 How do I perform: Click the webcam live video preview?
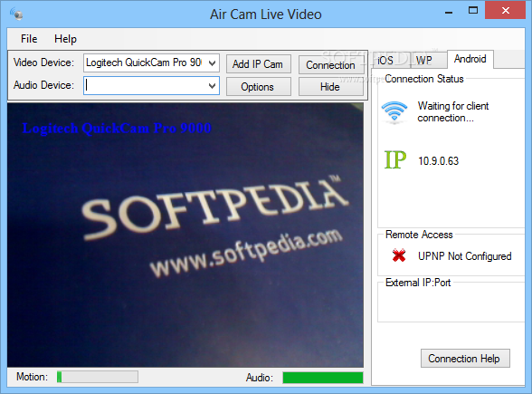point(185,235)
